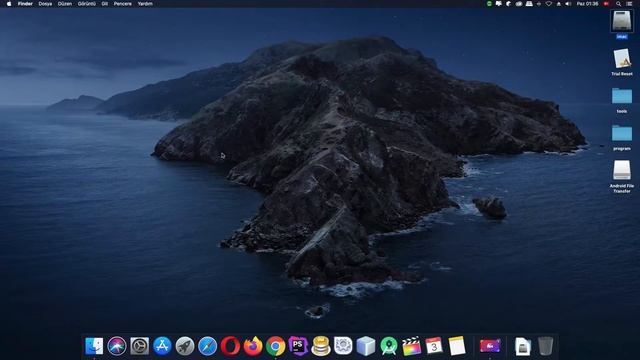Launch Safari from the dock
Screen dimensions: 640x360
point(207,346)
